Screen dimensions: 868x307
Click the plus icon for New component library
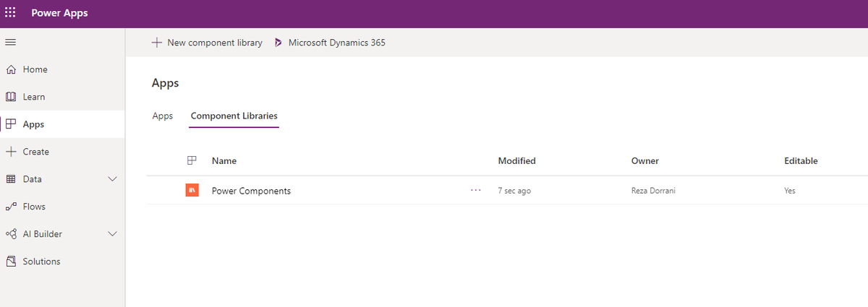pyautogui.click(x=157, y=43)
